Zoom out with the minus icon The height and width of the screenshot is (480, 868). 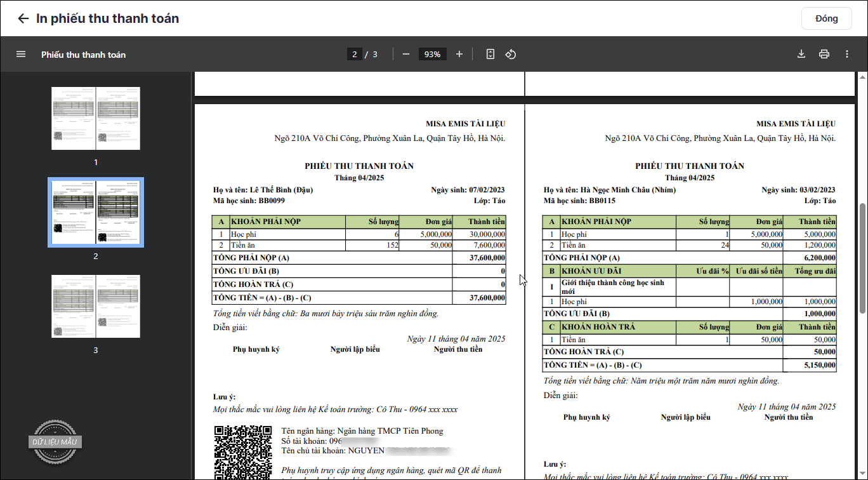[406, 55]
